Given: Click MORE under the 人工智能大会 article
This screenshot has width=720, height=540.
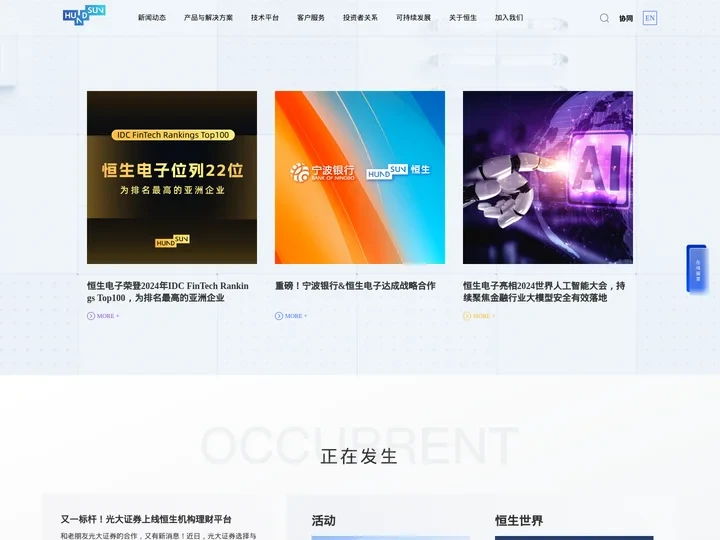Looking at the screenshot, I should click(x=484, y=316).
